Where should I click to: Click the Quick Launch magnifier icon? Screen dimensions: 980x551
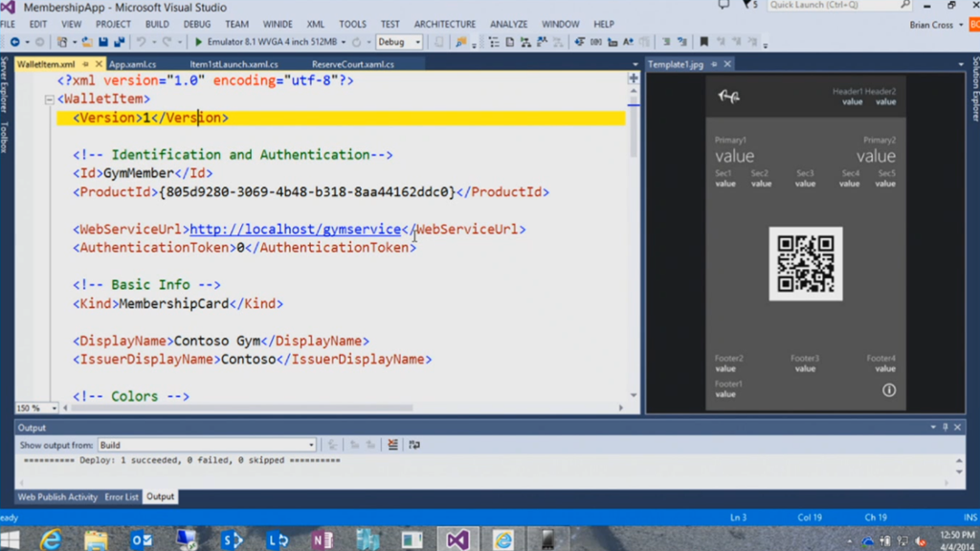pos(904,5)
